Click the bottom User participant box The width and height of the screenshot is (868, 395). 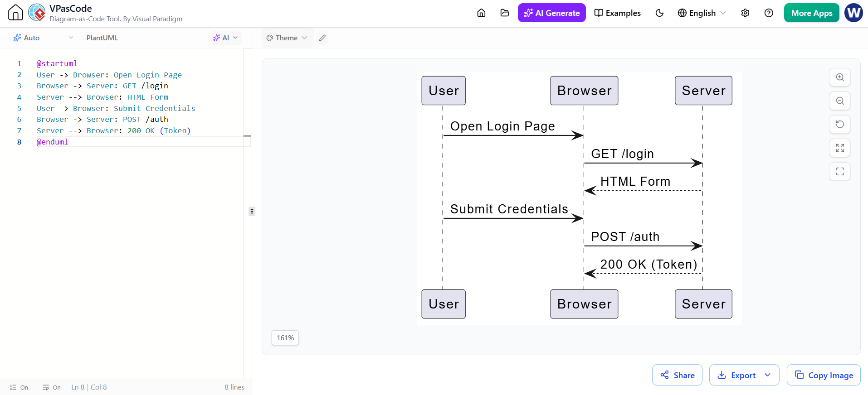pos(444,304)
